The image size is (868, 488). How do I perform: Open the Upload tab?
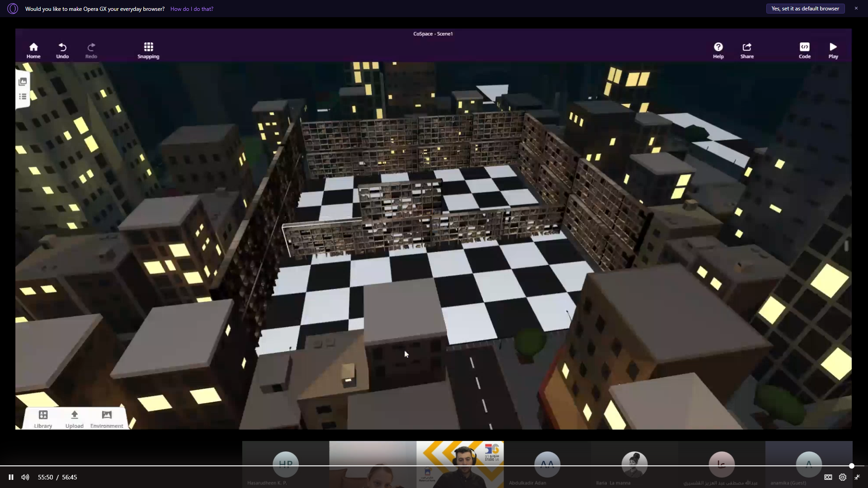(75, 419)
